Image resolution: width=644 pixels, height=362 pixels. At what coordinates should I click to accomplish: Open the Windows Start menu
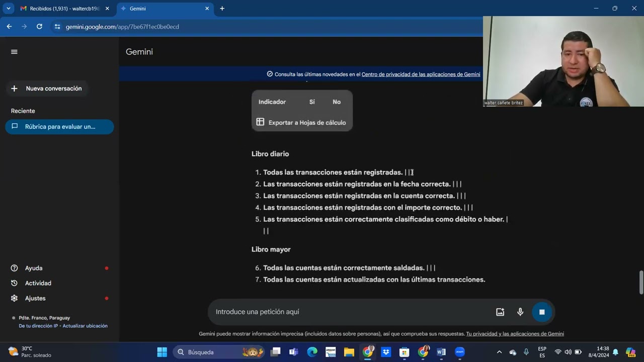pos(162,352)
